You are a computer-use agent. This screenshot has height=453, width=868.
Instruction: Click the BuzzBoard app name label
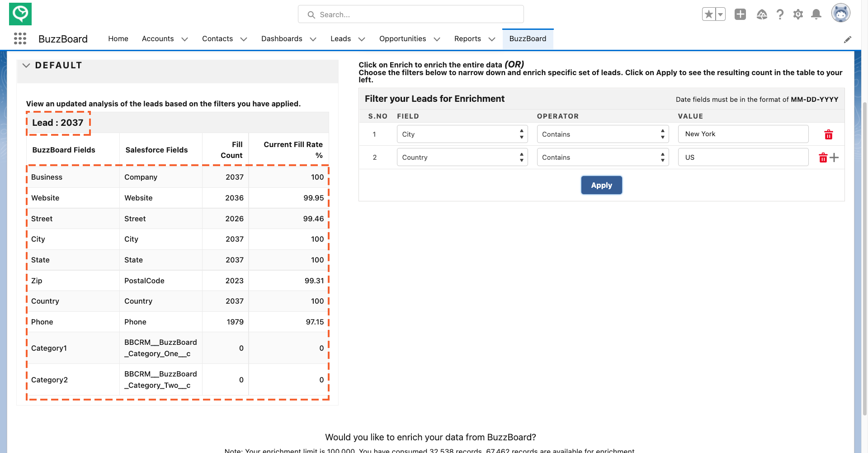[x=63, y=39]
